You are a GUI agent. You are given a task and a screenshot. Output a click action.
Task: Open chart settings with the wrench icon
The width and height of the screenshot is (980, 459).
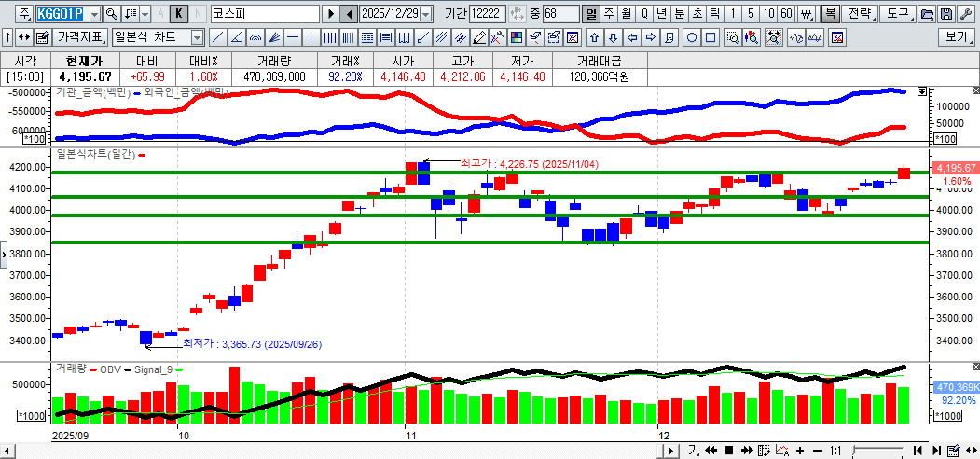point(965,14)
